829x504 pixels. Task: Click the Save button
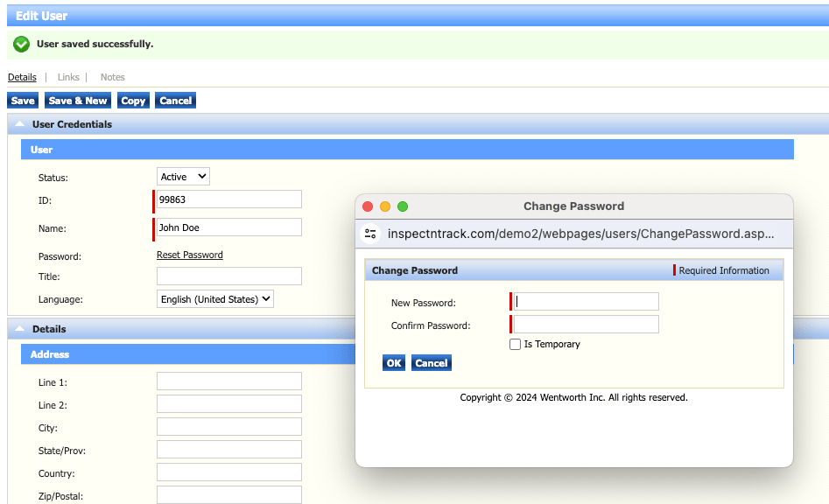coord(22,100)
